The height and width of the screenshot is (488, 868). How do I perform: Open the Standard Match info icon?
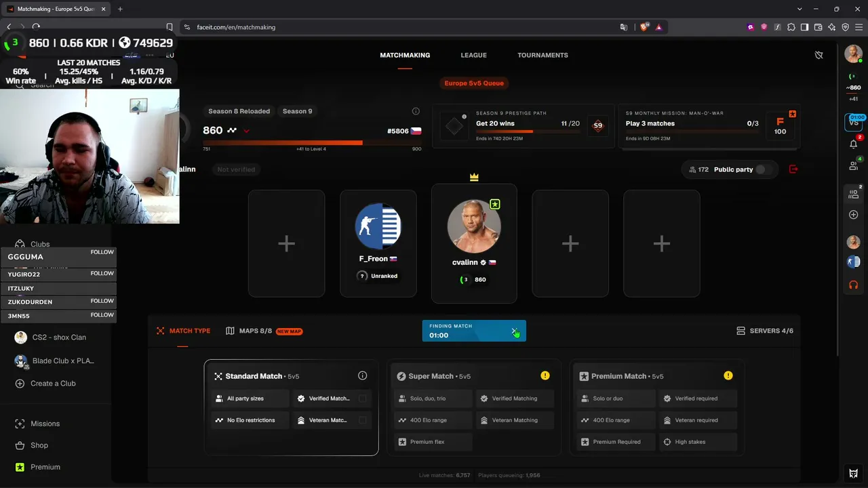click(362, 375)
